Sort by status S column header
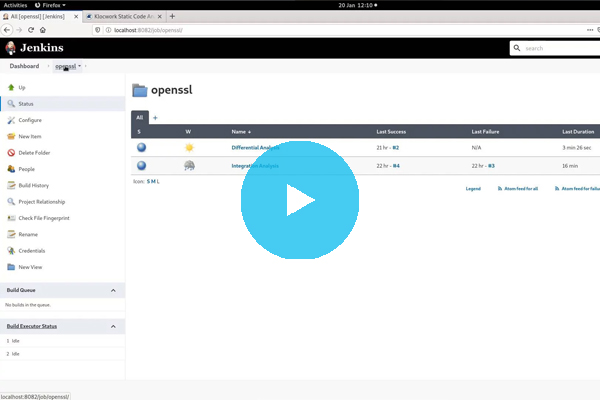 coord(139,132)
